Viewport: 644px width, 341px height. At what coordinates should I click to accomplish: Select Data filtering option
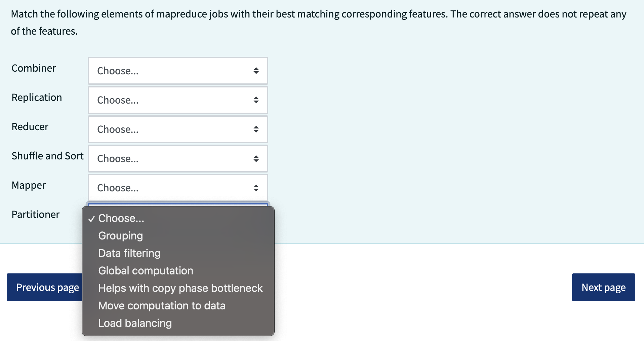tap(129, 253)
